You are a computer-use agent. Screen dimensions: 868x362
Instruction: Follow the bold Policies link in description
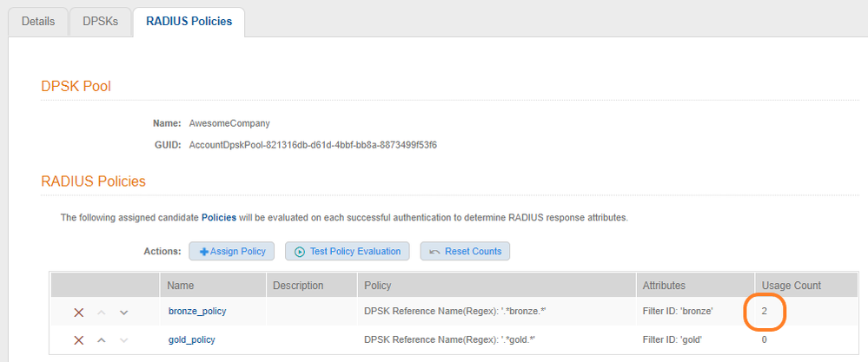(x=219, y=217)
